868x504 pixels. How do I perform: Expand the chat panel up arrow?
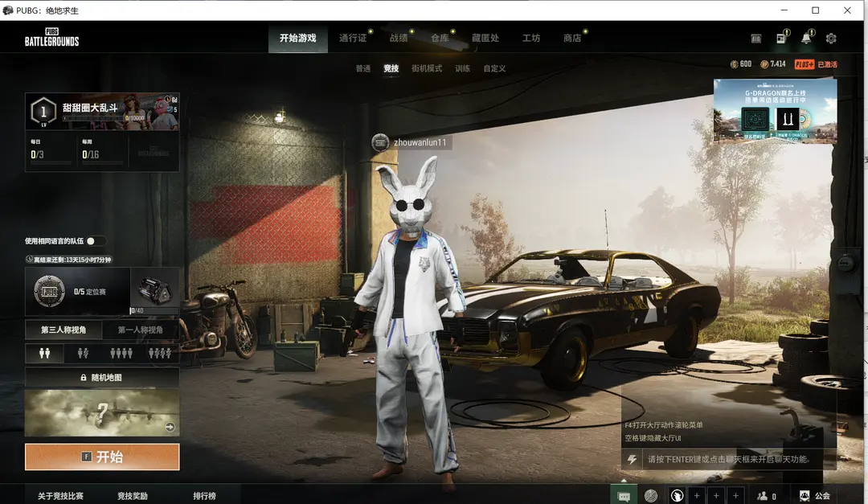[624, 481]
